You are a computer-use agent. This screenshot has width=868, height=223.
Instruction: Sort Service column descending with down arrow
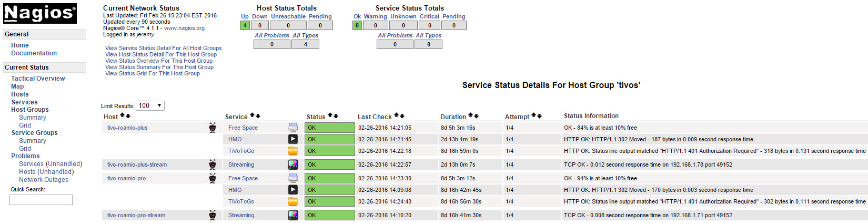pos(258,116)
